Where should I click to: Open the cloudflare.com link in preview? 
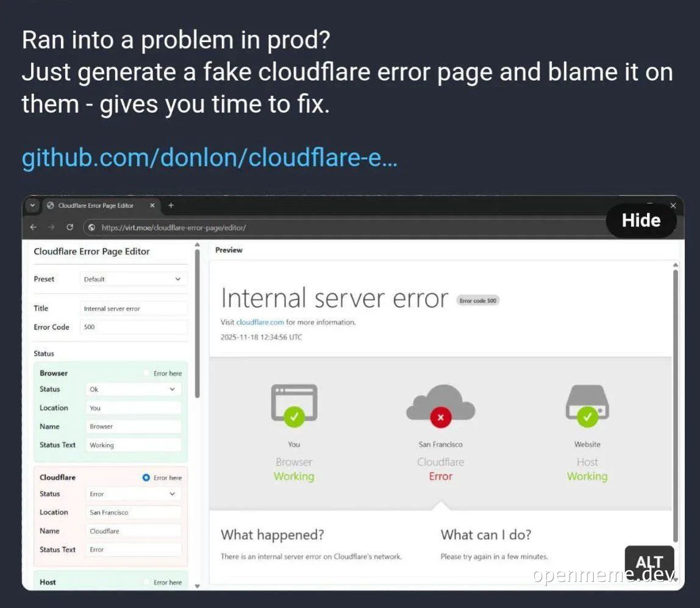tap(260, 323)
